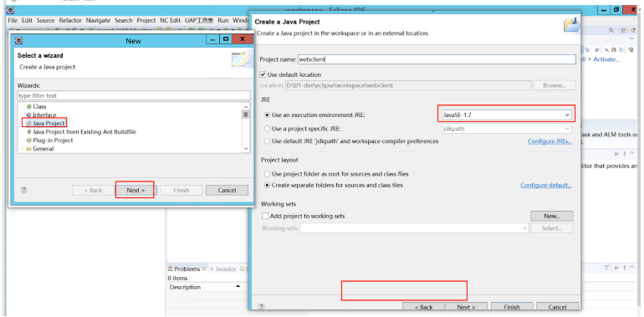
Task: Open the Working sets combo box
Action: pyautogui.click(x=414, y=228)
